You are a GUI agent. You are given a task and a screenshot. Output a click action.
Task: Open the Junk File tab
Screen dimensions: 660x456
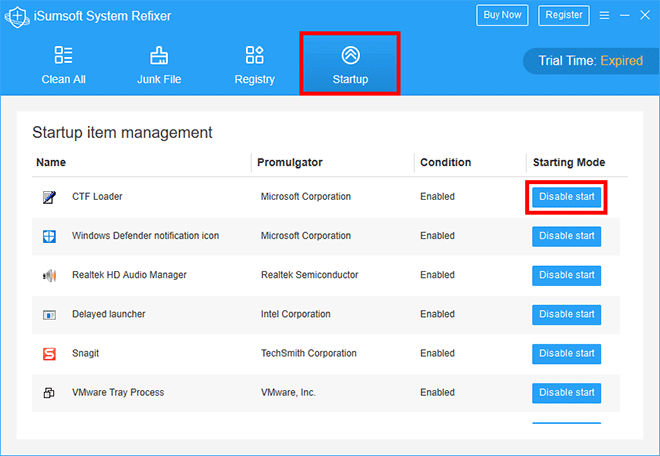(159, 64)
